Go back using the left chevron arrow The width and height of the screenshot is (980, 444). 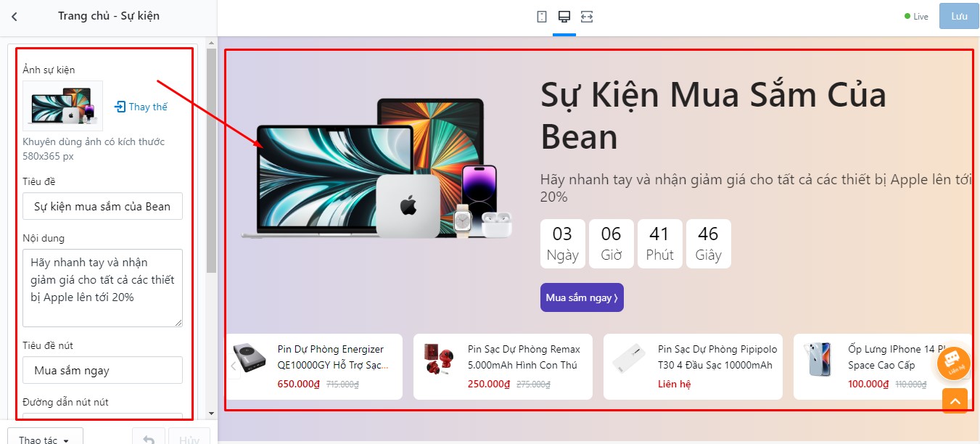point(15,16)
